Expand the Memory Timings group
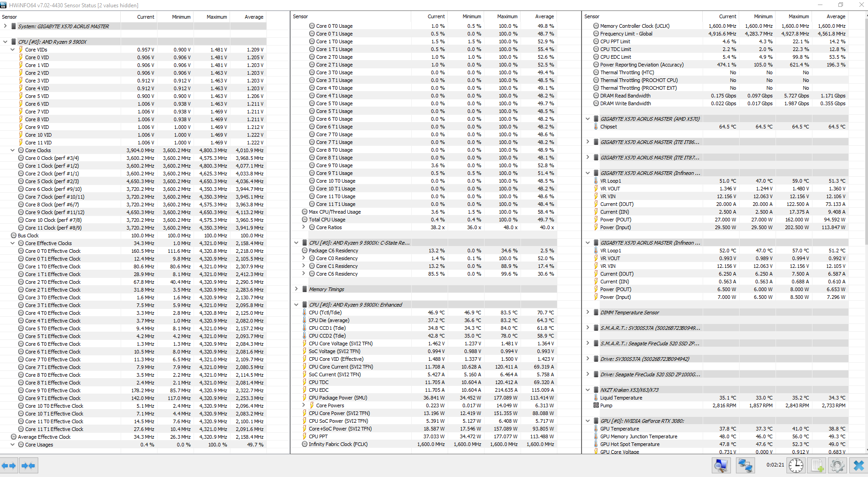Viewport: 868px width, 477px height. [296, 289]
